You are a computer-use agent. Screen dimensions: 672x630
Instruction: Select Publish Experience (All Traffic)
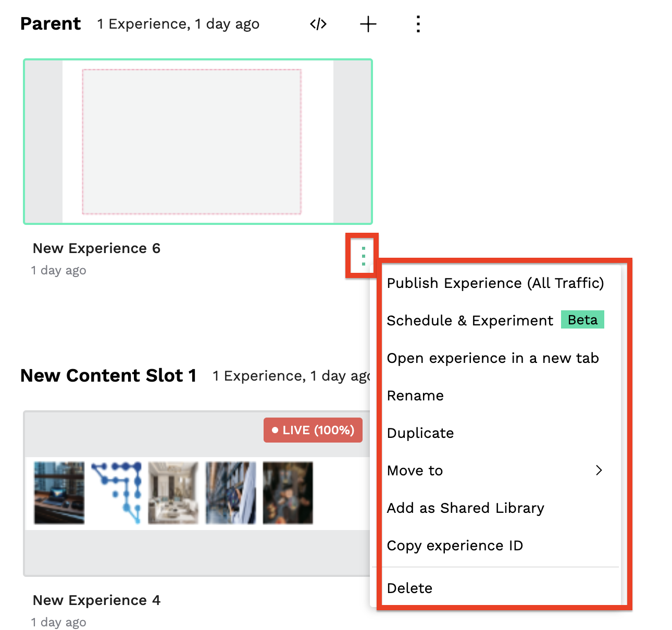coord(495,283)
